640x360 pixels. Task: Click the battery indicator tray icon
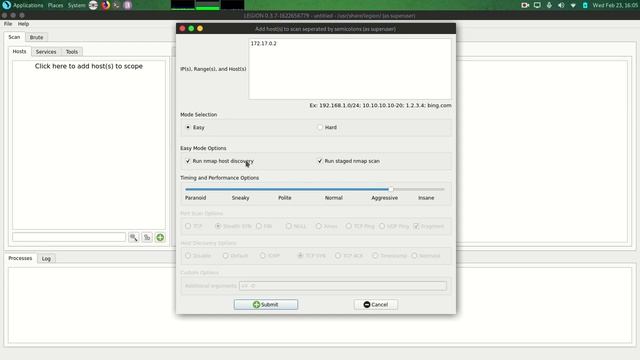585,5
